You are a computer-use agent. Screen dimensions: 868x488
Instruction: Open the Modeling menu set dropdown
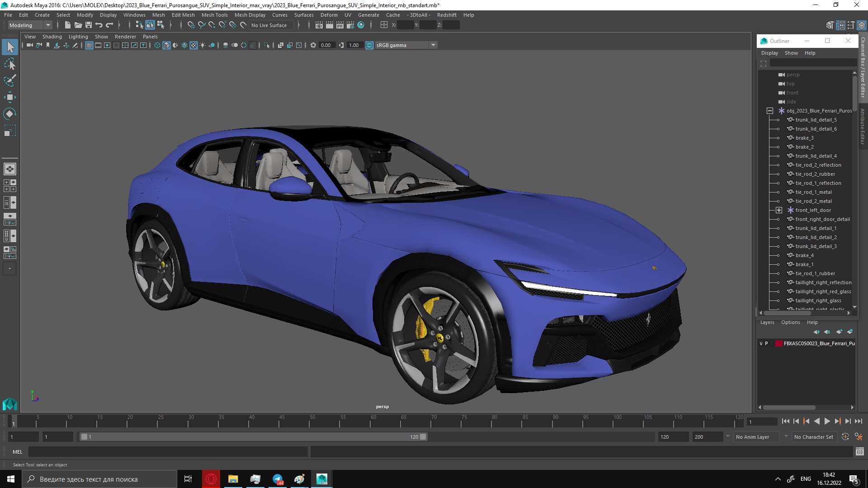(x=47, y=25)
